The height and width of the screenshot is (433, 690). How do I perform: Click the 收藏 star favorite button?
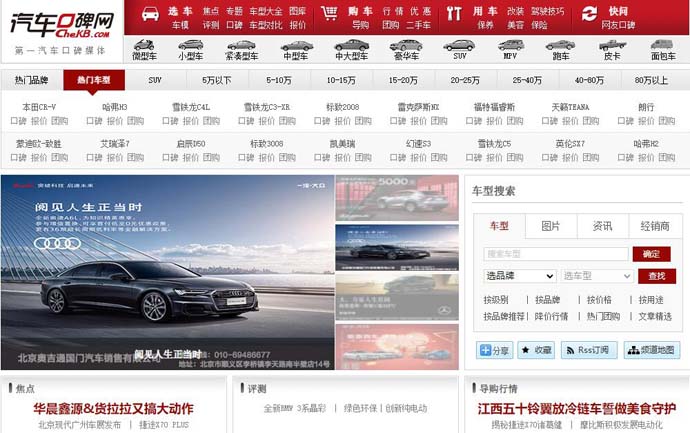[536, 350]
